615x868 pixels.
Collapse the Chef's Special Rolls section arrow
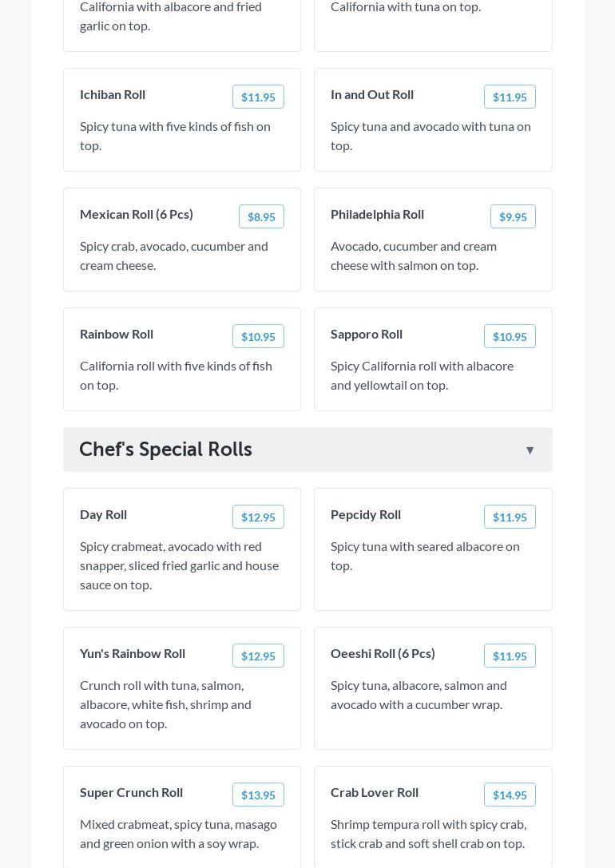click(x=530, y=450)
